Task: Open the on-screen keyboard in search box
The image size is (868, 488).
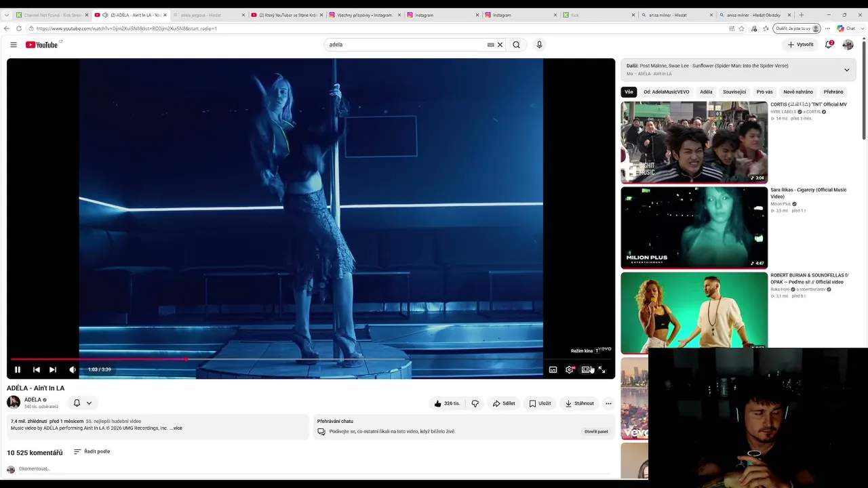Action: pos(490,45)
